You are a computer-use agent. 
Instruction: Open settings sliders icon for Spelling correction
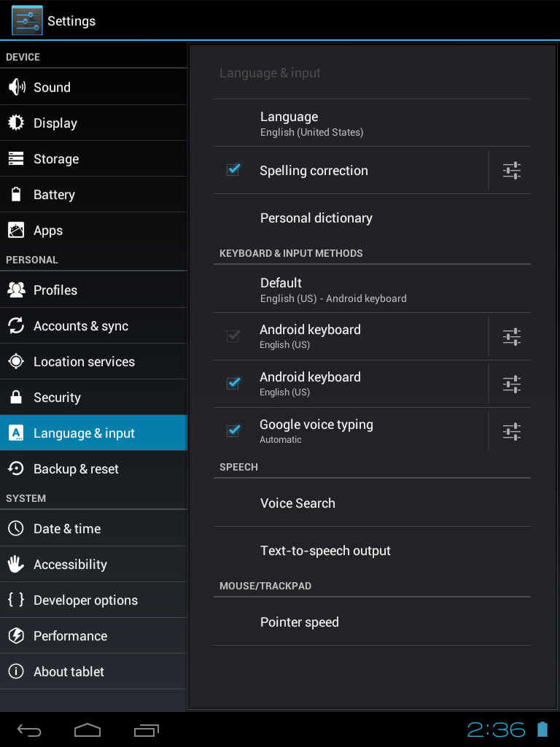coord(512,171)
